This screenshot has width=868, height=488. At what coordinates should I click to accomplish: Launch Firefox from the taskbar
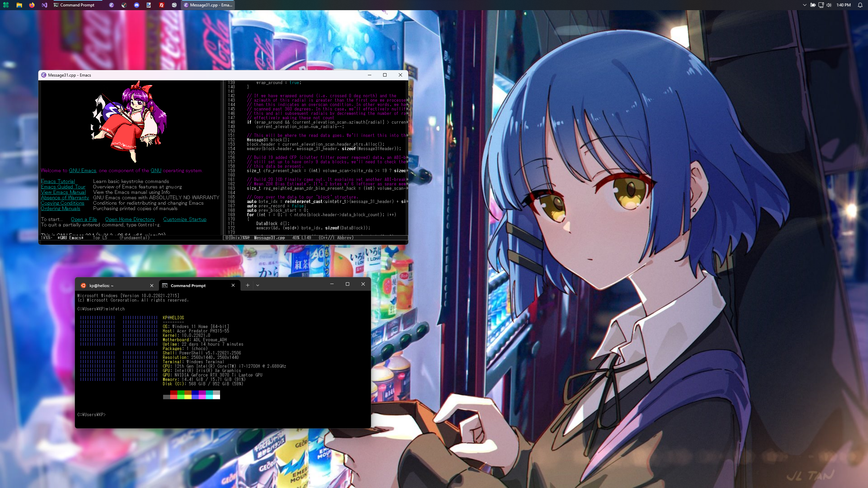(x=32, y=5)
